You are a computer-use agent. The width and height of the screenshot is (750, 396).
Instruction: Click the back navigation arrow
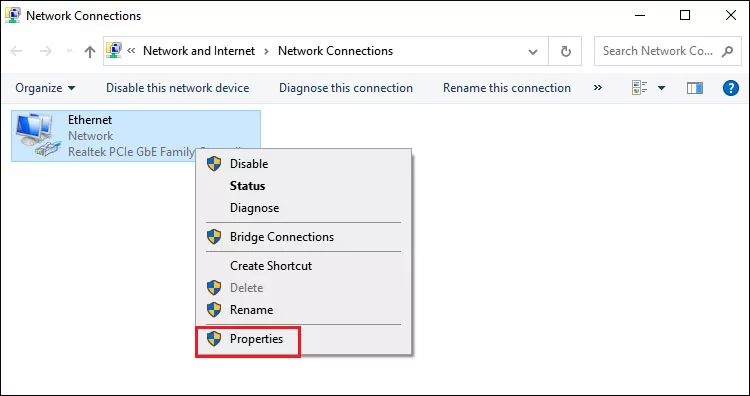click(x=16, y=51)
